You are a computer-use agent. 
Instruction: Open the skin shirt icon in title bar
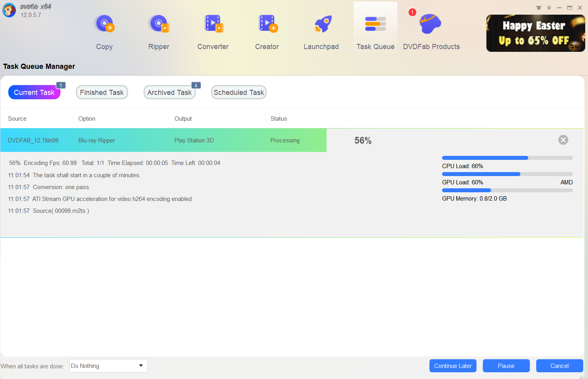pyautogui.click(x=539, y=8)
